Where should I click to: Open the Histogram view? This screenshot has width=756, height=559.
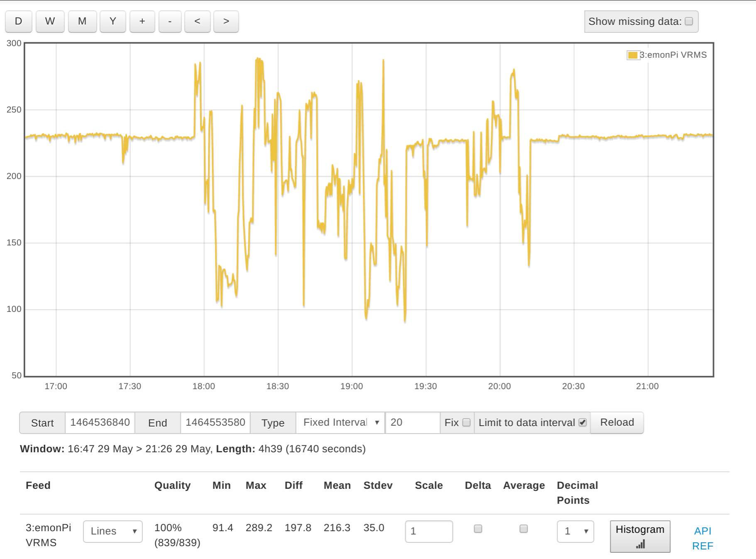point(640,537)
